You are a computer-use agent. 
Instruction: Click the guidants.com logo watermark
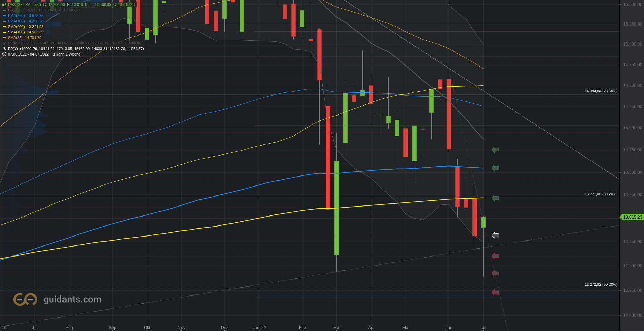pyautogui.click(x=57, y=299)
